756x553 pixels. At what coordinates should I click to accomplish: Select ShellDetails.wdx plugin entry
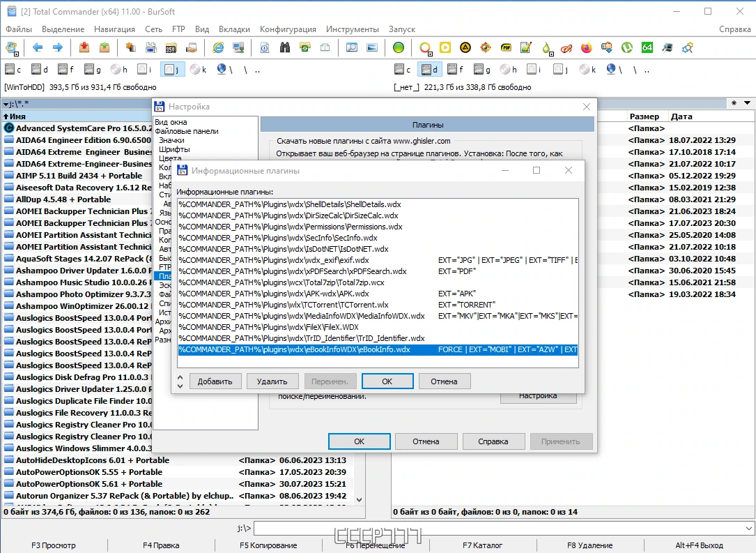[378, 204]
